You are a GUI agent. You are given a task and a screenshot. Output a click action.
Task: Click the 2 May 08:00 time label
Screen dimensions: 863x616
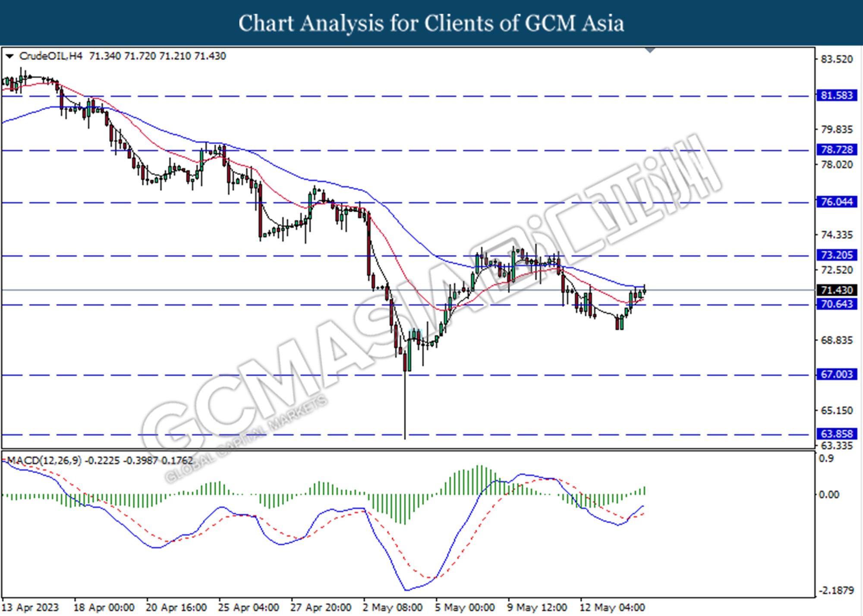(x=393, y=607)
